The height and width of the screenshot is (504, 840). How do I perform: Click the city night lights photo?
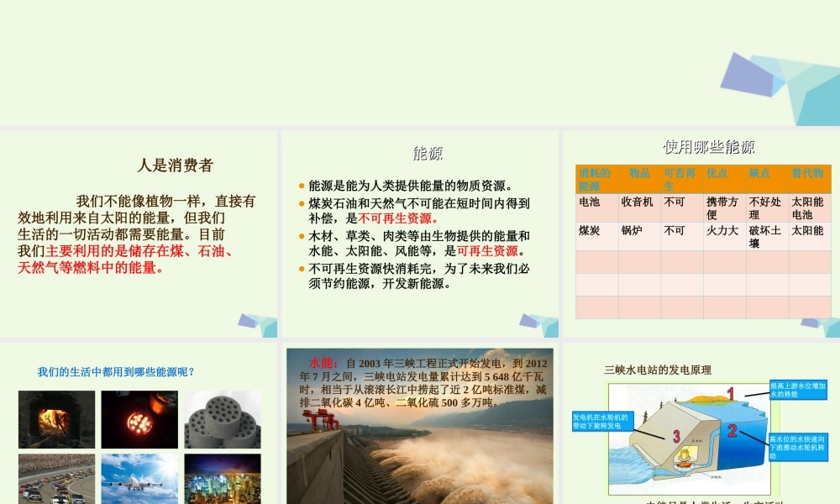pyautogui.click(x=223, y=479)
